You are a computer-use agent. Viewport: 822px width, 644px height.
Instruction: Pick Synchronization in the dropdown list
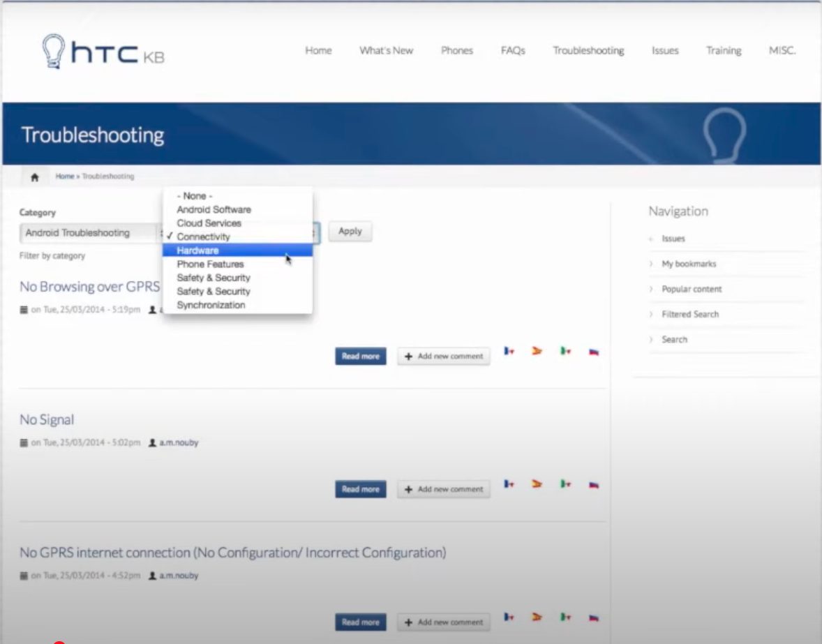coord(211,305)
